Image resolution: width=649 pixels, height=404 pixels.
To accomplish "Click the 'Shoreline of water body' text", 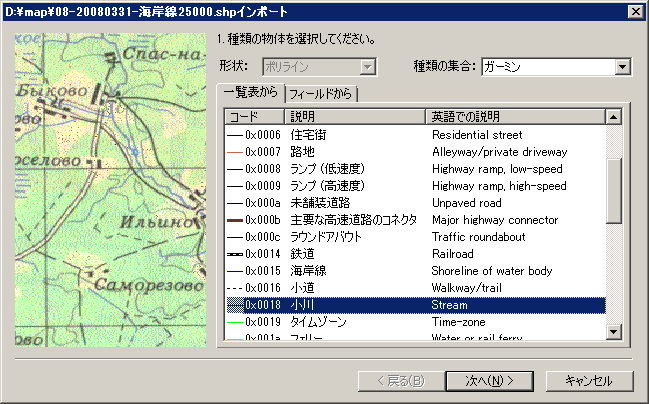I will click(492, 271).
